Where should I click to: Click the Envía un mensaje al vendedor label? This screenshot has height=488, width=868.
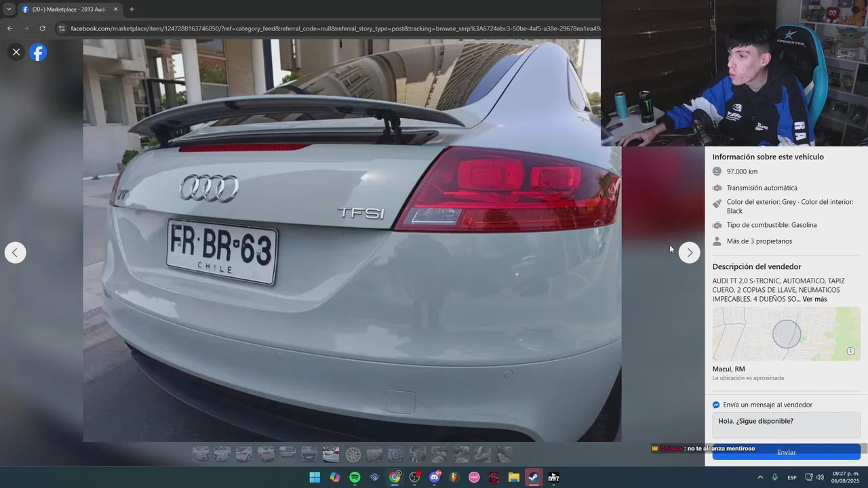[768, 405]
